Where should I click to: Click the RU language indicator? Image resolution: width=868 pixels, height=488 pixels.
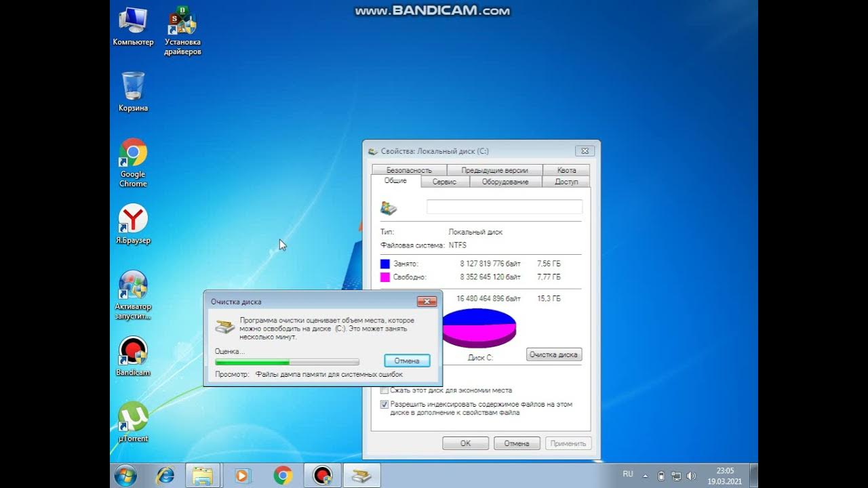[x=628, y=474]
